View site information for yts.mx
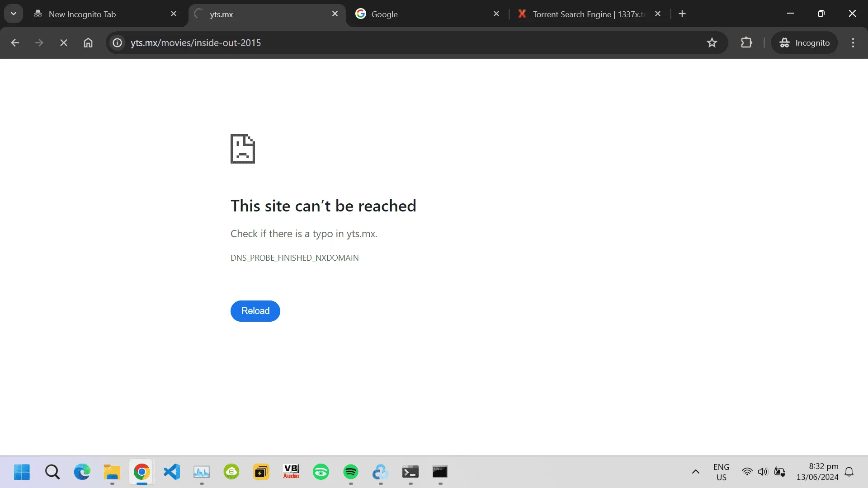This screenshot has width=868, height=488. tap(118, 43)
